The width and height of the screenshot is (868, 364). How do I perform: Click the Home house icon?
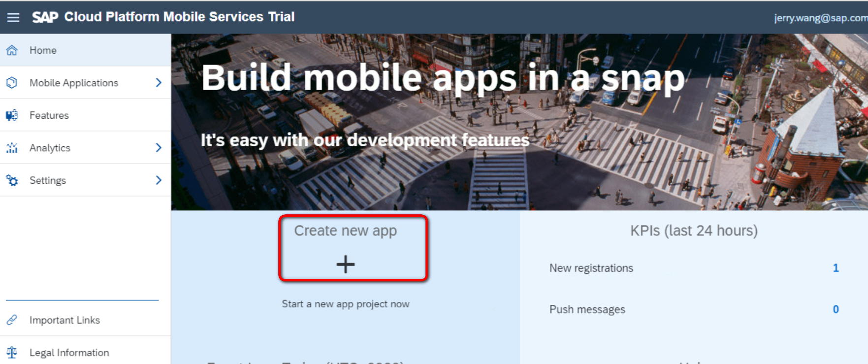pos(12,50)
